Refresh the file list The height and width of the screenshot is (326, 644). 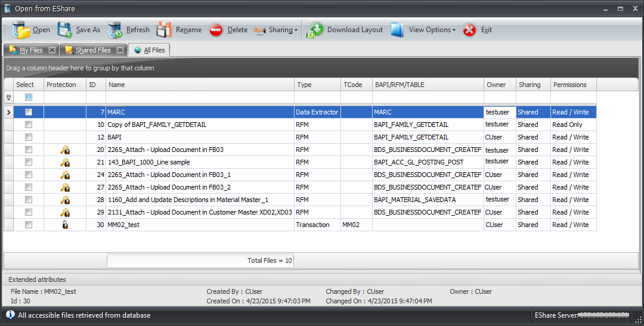point(116,30)
